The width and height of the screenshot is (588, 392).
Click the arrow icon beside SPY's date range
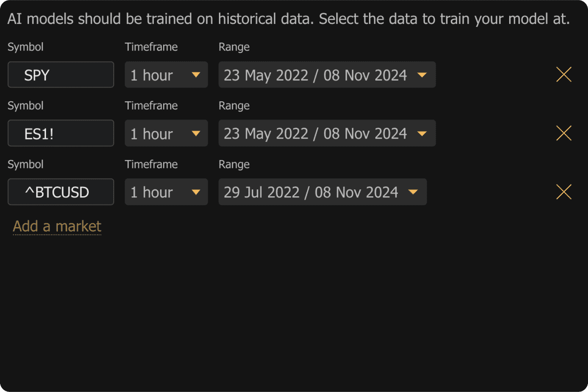tap(421, 75)
